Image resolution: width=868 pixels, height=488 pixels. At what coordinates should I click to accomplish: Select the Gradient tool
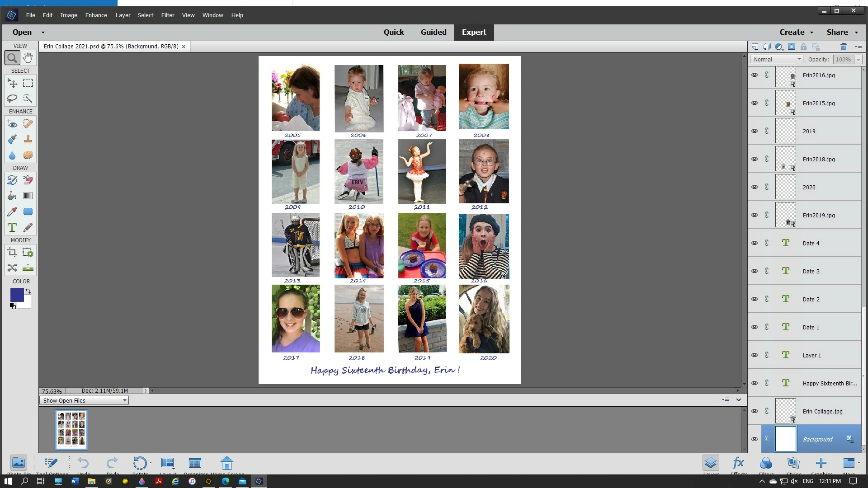point(28,196)
